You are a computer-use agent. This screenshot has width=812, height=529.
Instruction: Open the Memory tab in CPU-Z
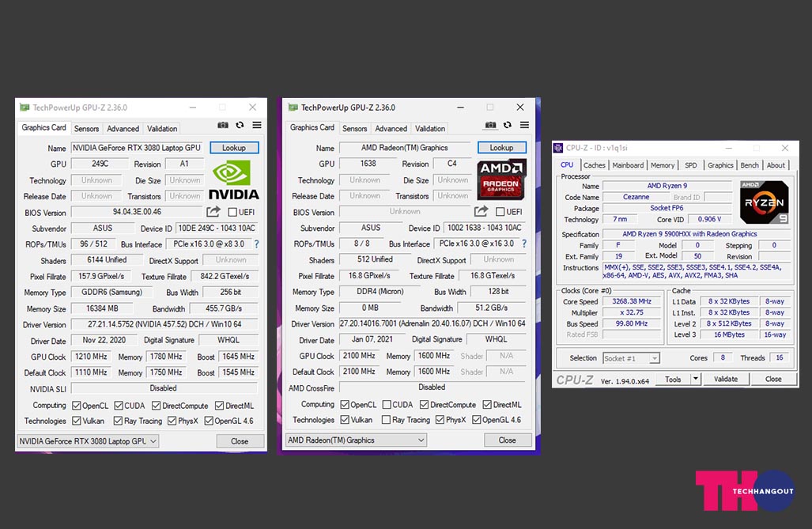point(663,164)
